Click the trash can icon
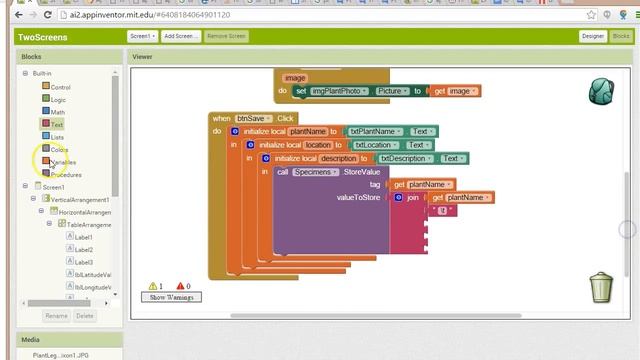This screenshot has width=640, height=360. tap(601, 287)
